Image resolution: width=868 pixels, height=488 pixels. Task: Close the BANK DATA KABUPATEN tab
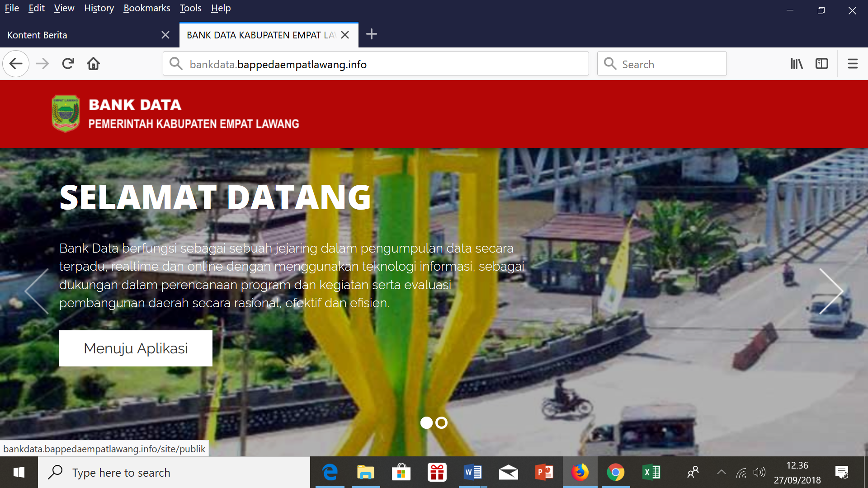pos(345,35)
